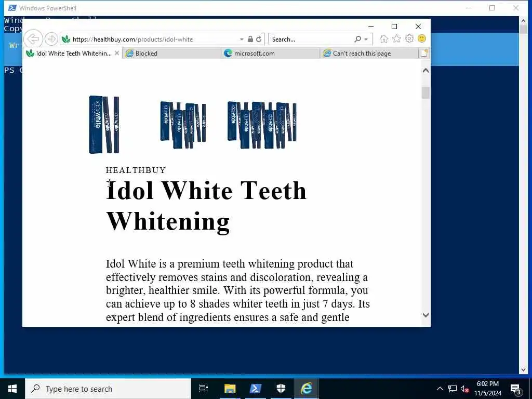Click the smiley feedback icon

pyautogui.click(x=422, y=38)
